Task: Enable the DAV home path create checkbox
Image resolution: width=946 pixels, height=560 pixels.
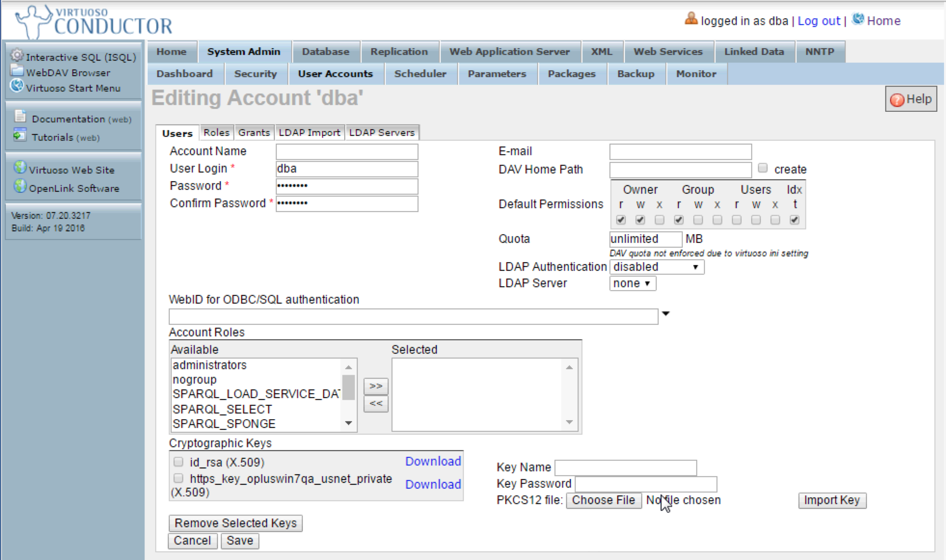Action: point(762,168)
